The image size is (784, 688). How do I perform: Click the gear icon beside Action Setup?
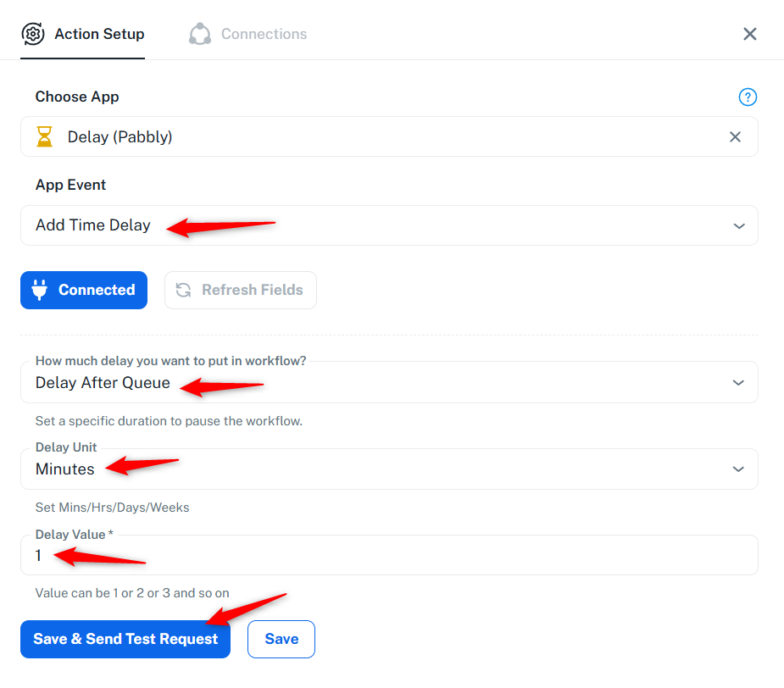click(33, 34)
